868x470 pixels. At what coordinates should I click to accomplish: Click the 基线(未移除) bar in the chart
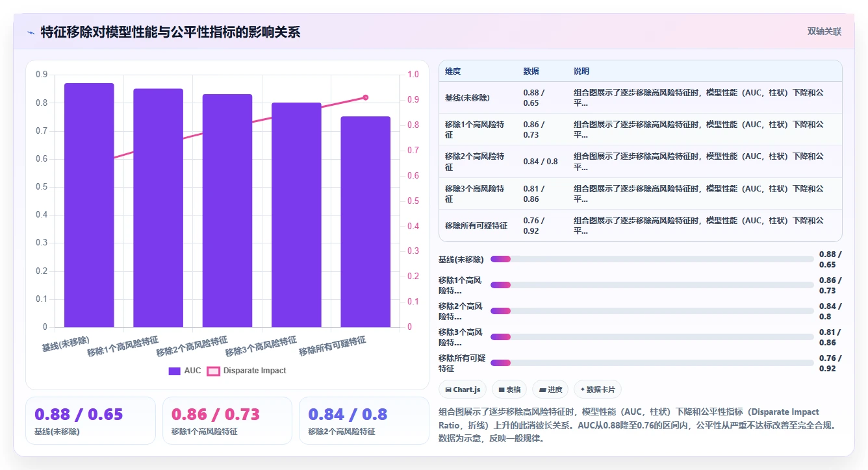(x=89, y=205)
